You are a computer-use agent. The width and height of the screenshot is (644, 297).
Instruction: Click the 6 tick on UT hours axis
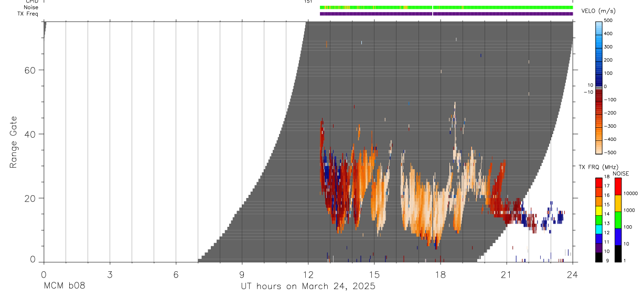(176, 274)
